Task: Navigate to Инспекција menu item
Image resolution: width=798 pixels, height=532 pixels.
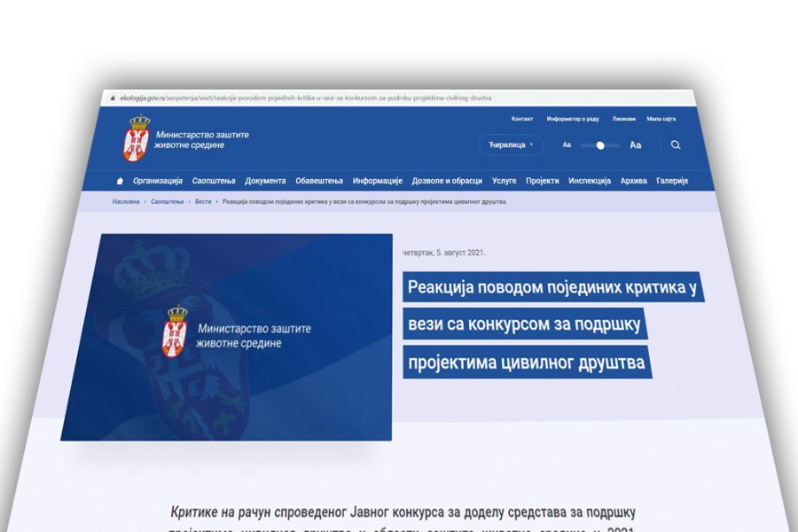Action: 590,181
